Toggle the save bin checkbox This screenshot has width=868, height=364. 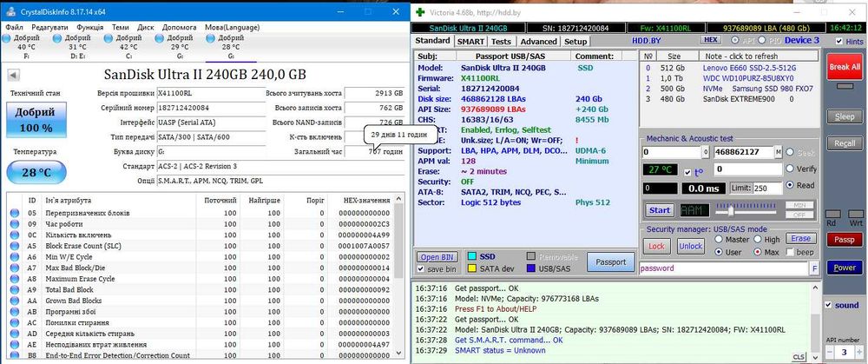coord(421,269)
